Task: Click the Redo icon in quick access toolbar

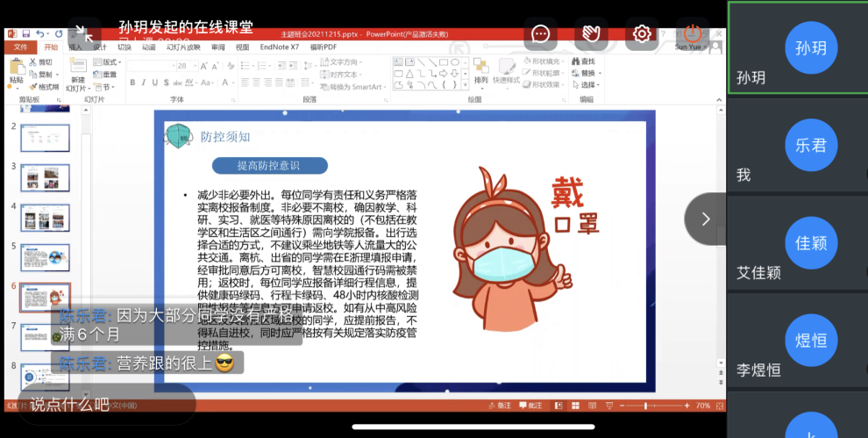Action: (58, 34)
